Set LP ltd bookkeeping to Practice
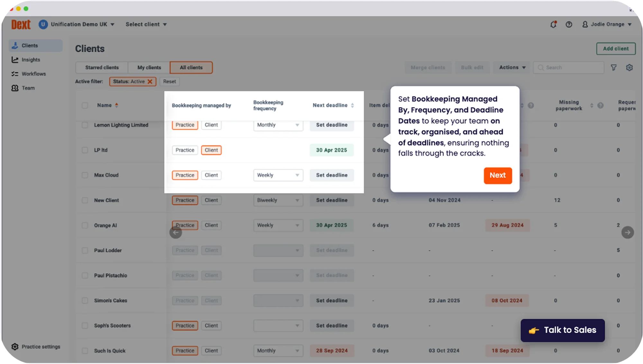The height and width of the screenshot is (364, 643). [x=185, y=150]
